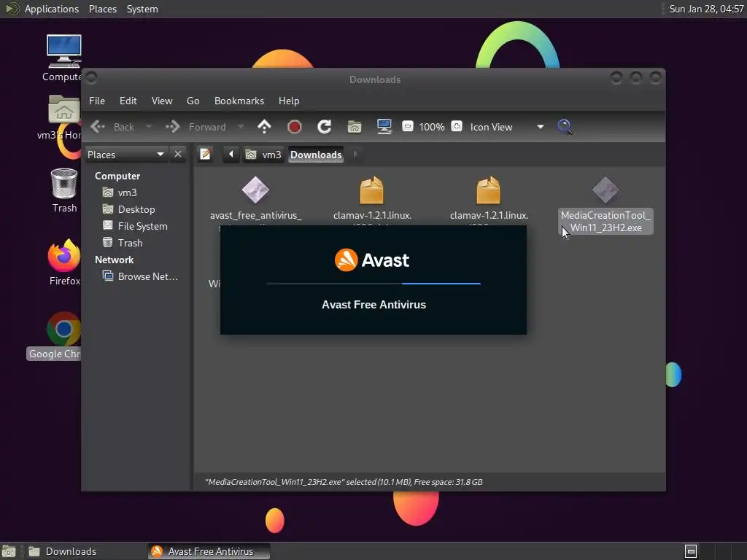Viewport: 747px width, 560px height.
Task: Switch to Avast Free Antivirus taskbar item
Action: pos(209,551)
